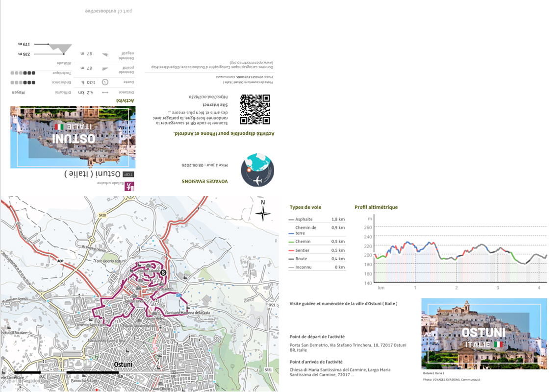The image size is (559, 392).
Task: Click the Chiesa di Maria Santissima arrival address
Action: (x=340, y=372)
